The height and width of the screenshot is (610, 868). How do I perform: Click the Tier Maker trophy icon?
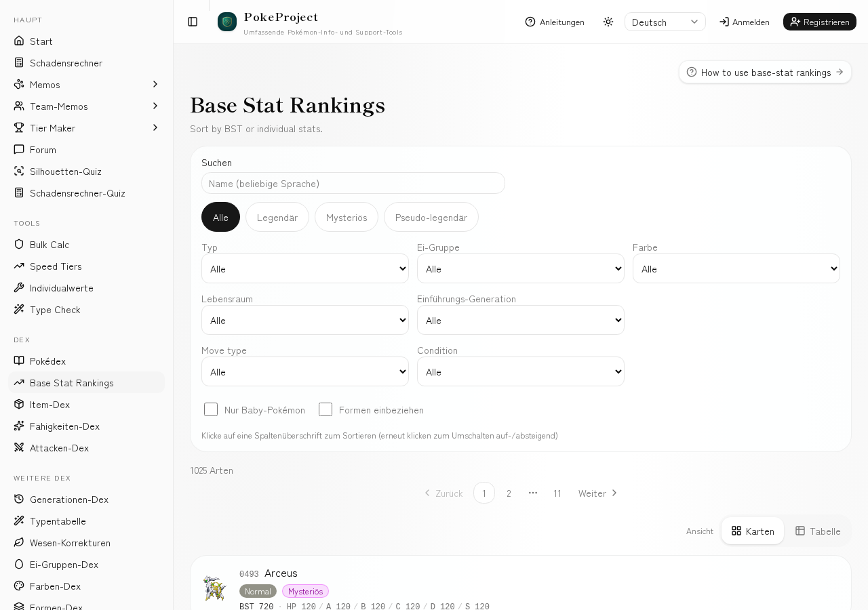19,127
